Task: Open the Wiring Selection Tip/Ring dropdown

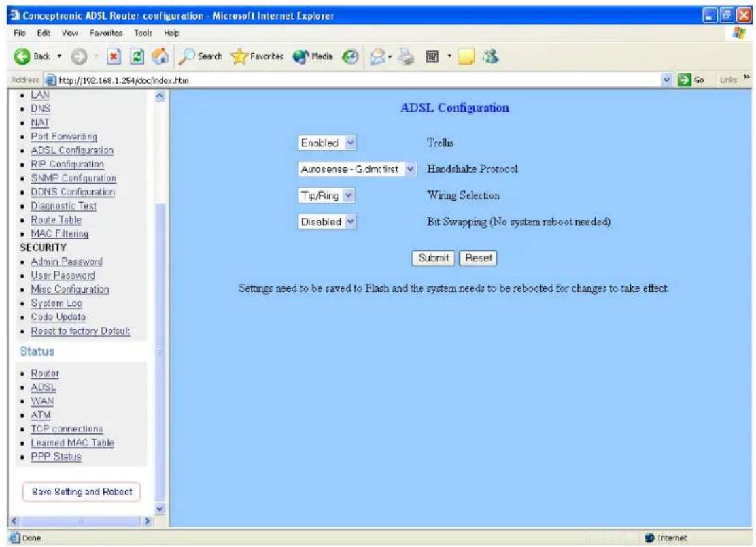Action: click(326, 195)
